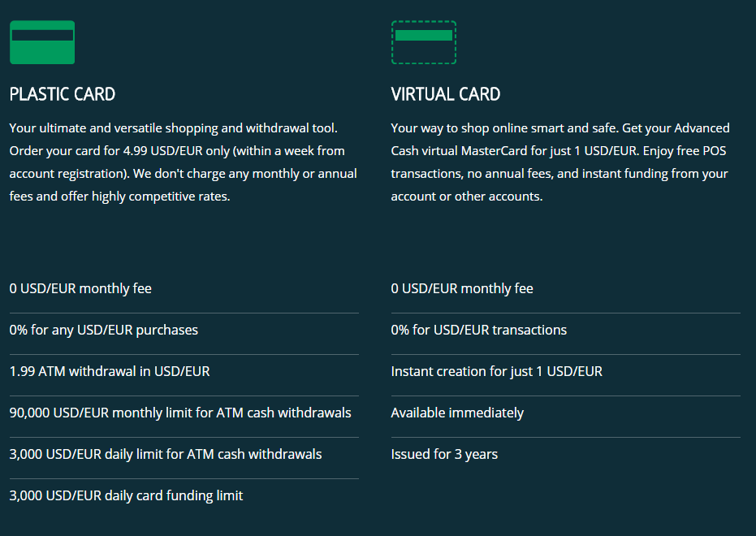Click virtual card '0 USD/EUR monthly fee' row
756x536 pixels.
[x=565, y=289]
